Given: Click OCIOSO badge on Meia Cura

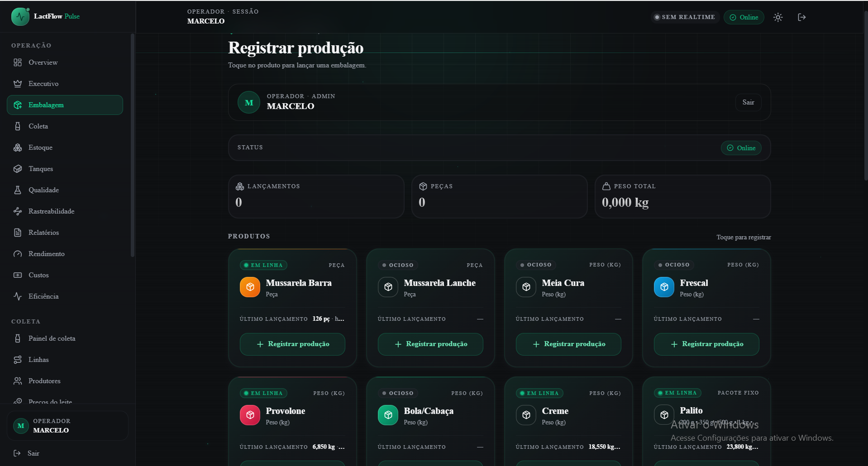Looking at the screenshot, I should pos(536,265).
